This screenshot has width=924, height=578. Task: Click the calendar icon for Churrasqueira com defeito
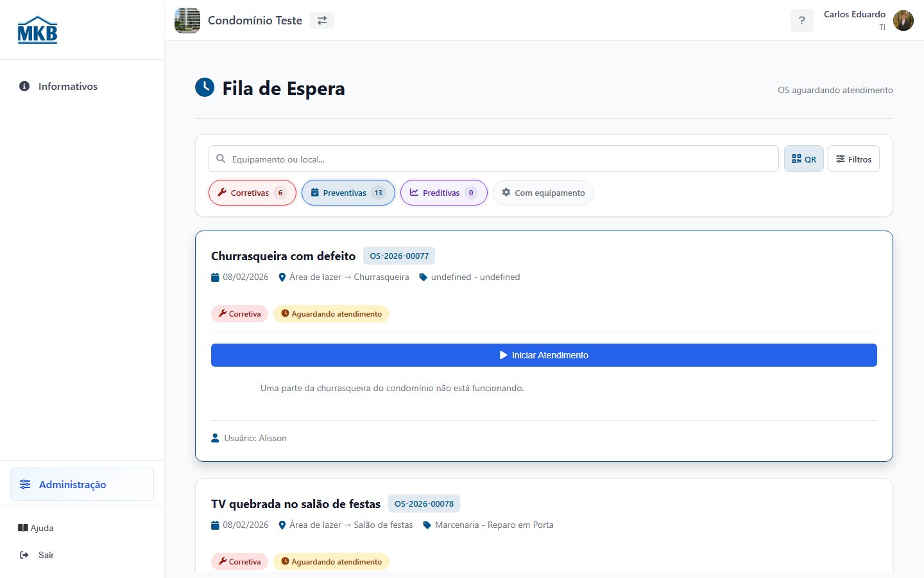[215, 277]
